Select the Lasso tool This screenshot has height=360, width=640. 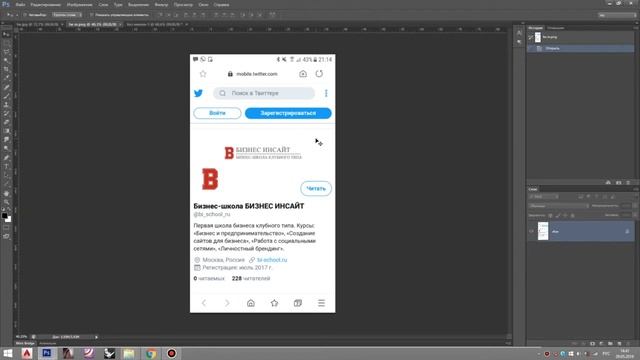click(6, 52)
